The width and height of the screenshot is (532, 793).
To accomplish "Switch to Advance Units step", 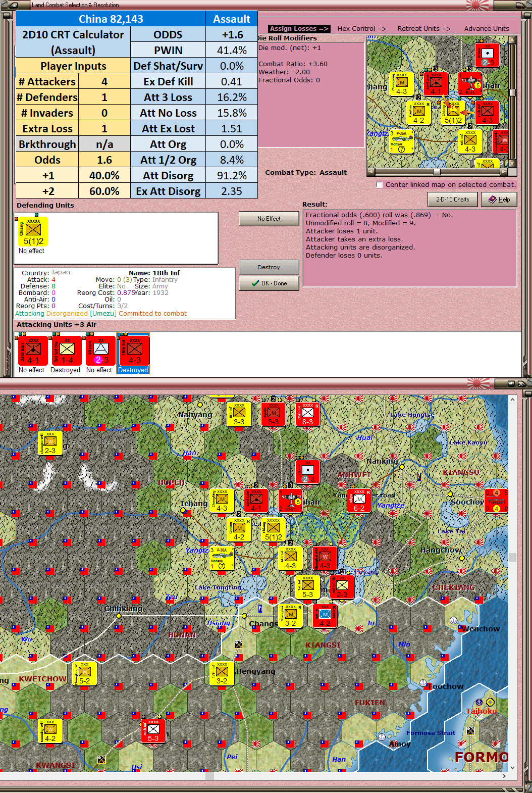I will click(487, 29).
